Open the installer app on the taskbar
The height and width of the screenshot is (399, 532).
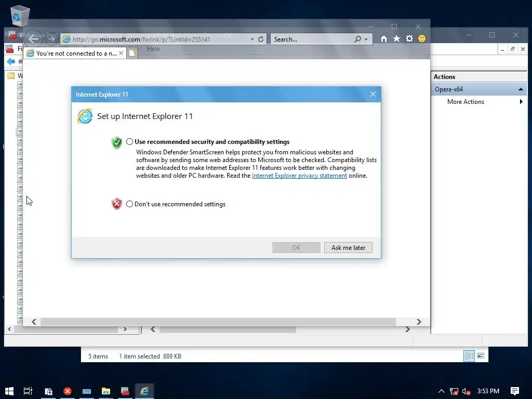pyautogui.click(x=48, y=391)
